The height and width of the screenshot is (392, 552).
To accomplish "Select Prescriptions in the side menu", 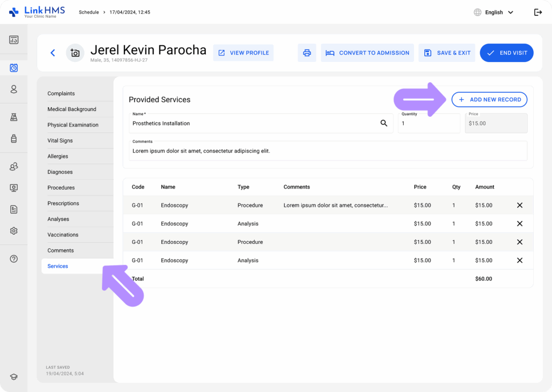I will point(63,204).
